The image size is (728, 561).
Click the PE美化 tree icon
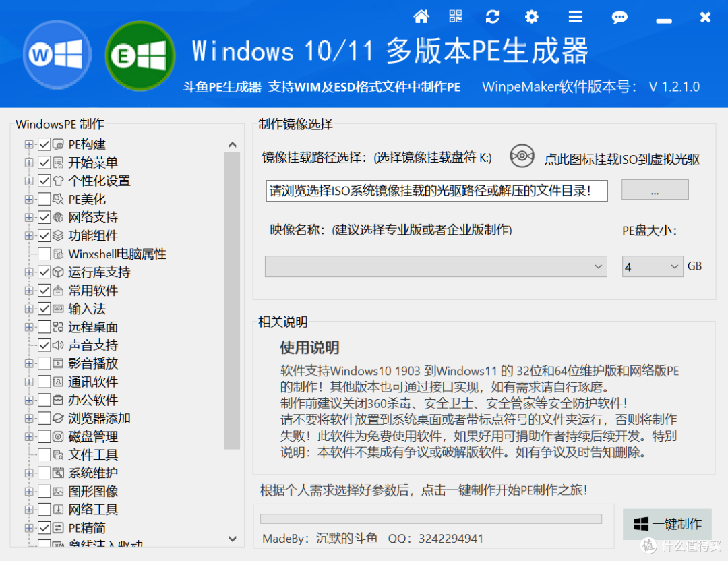point(58,199)
